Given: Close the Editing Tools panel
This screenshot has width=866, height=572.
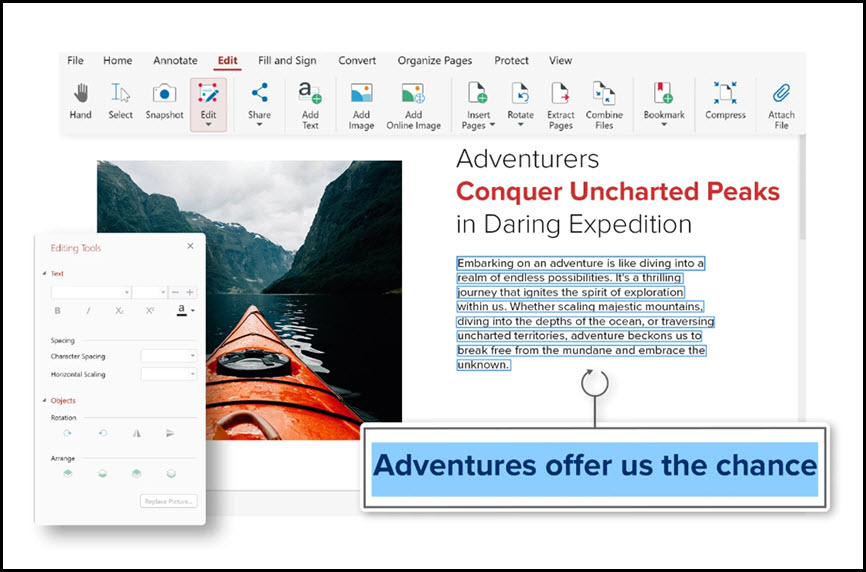Looking at the screenshot, I should point(191,246).
